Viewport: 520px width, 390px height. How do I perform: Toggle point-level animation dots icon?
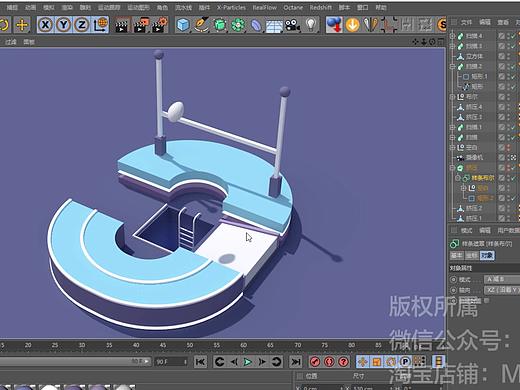419,362
